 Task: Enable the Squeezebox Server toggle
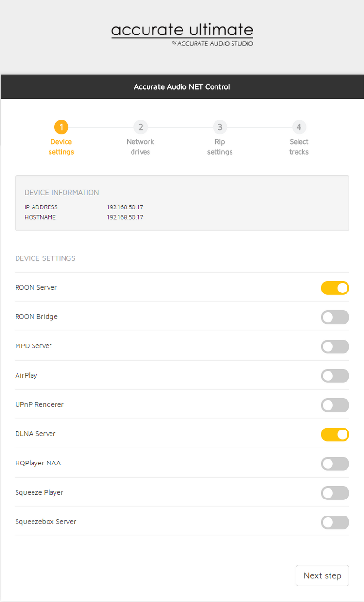tap(335, 522)
